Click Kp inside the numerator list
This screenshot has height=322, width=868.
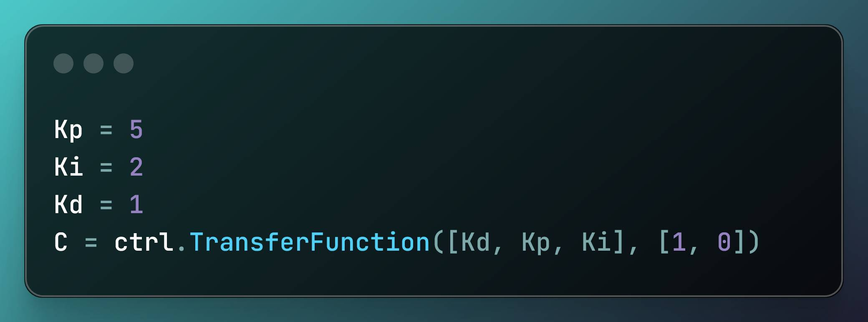[536, 242]
